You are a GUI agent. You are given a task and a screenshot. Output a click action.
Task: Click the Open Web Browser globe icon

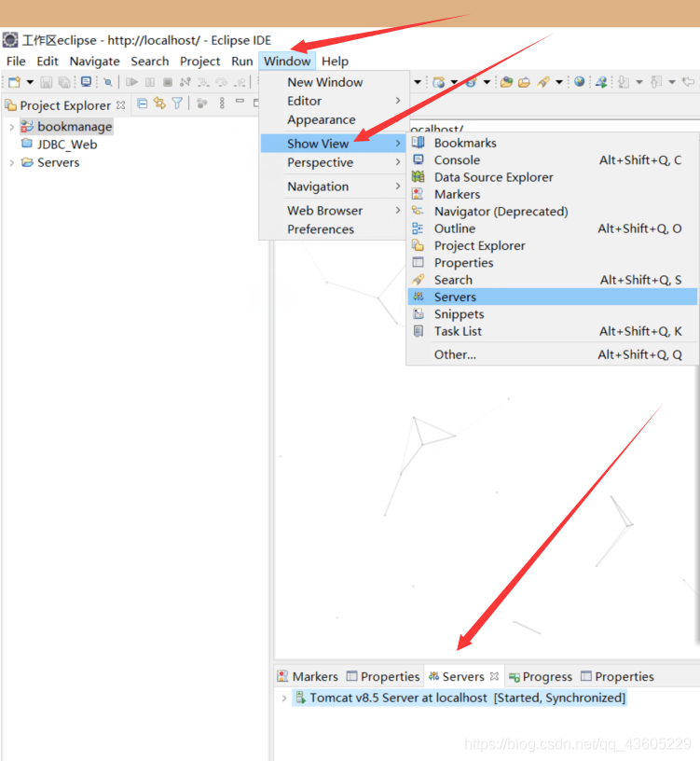[579, 81]
